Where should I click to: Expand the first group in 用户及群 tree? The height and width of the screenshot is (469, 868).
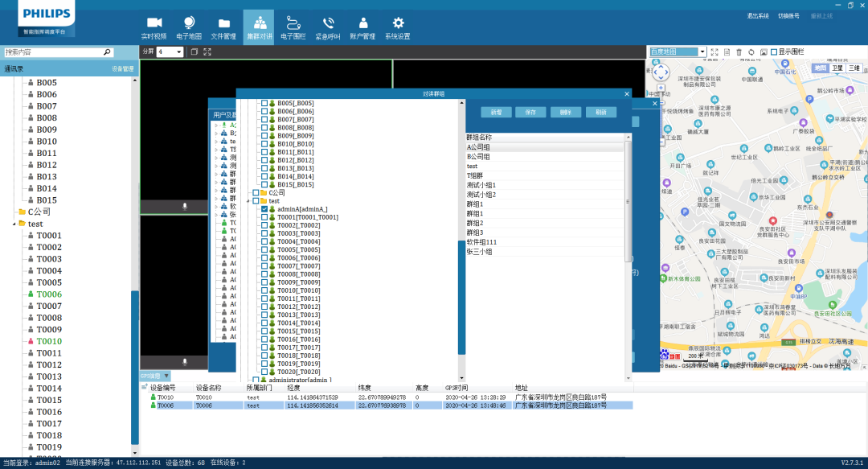pos(216,125)
